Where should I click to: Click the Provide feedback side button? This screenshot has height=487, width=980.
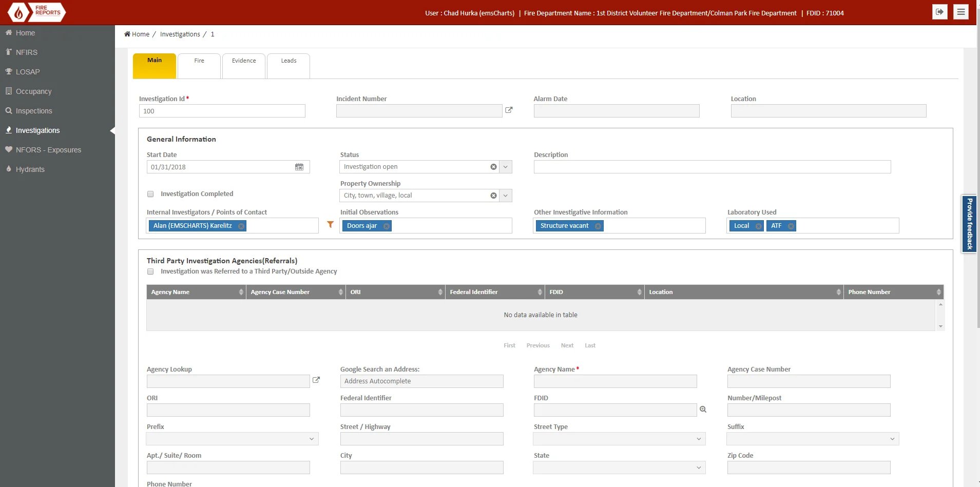[x=969, y=224]
